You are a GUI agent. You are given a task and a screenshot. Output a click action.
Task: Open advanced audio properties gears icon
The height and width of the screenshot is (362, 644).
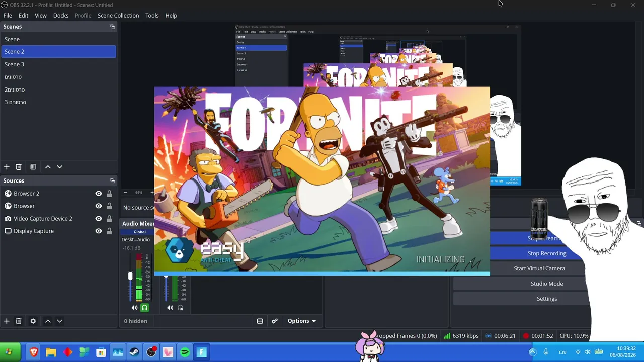coord(275,321)
